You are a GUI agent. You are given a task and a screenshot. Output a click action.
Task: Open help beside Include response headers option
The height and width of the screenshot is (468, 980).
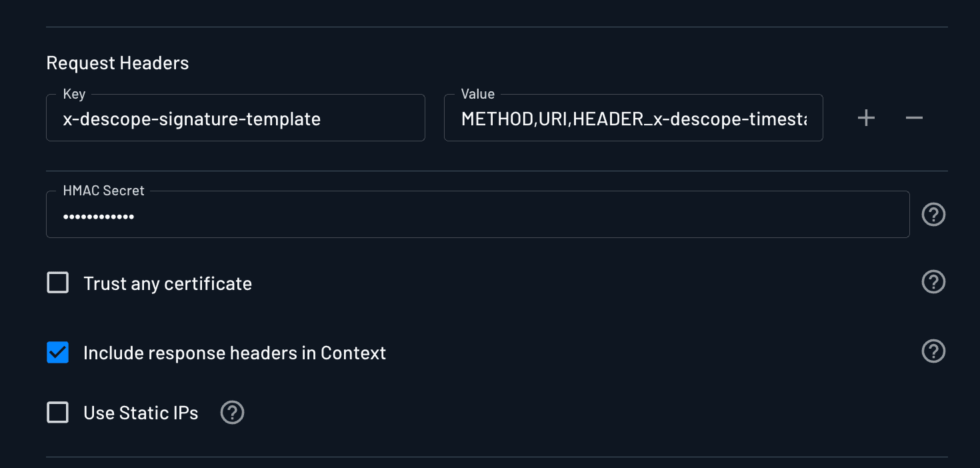click(933, 351)
